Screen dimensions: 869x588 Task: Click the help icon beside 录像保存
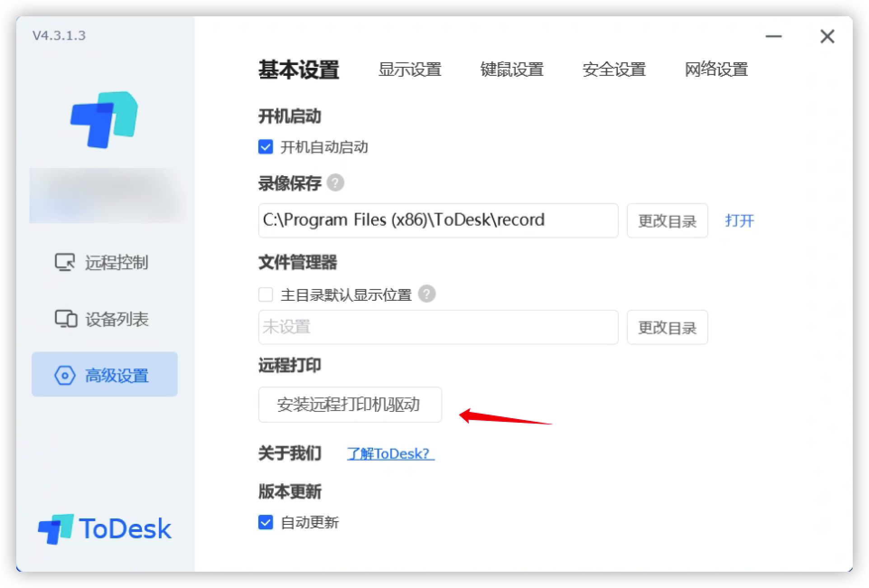coord(335,183)
